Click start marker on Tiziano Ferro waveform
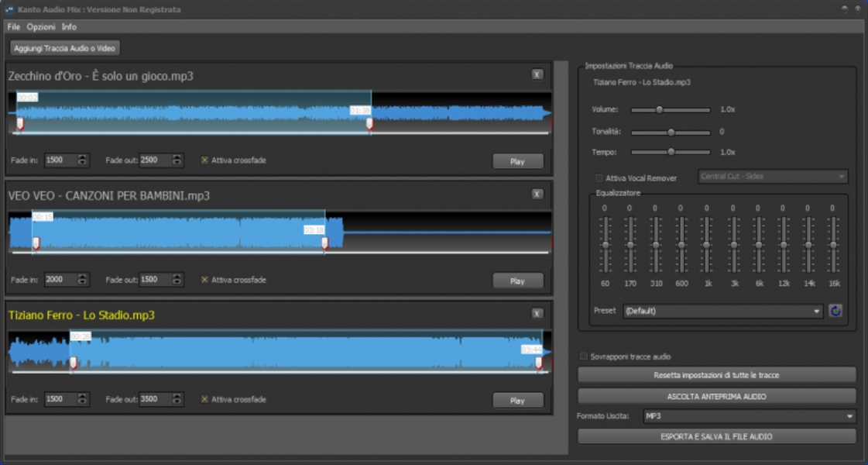The image size is (868, 465). (74, 362)
